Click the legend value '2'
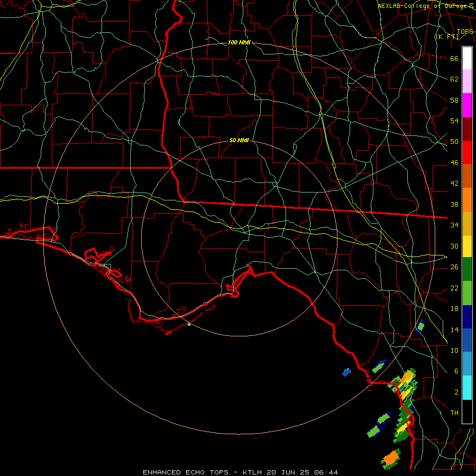This screenshot has height=476, width=476. (456, 392)
